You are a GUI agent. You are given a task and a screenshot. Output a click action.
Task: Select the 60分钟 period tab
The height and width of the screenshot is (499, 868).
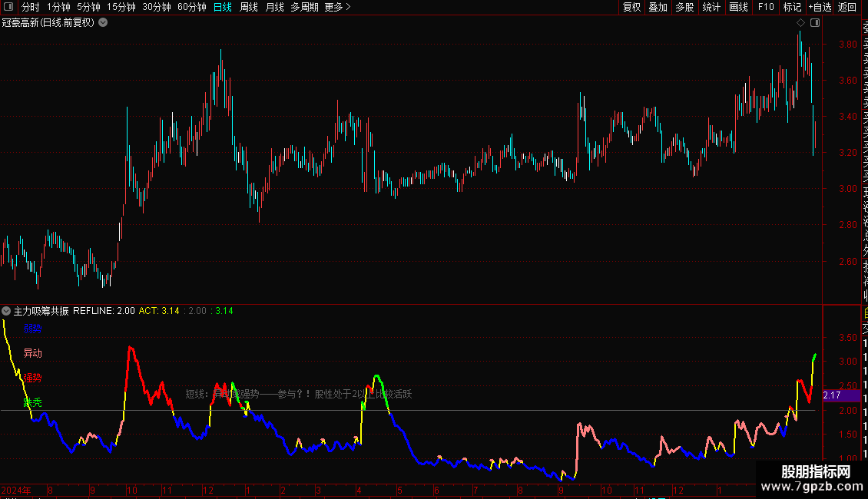[191, 7]
